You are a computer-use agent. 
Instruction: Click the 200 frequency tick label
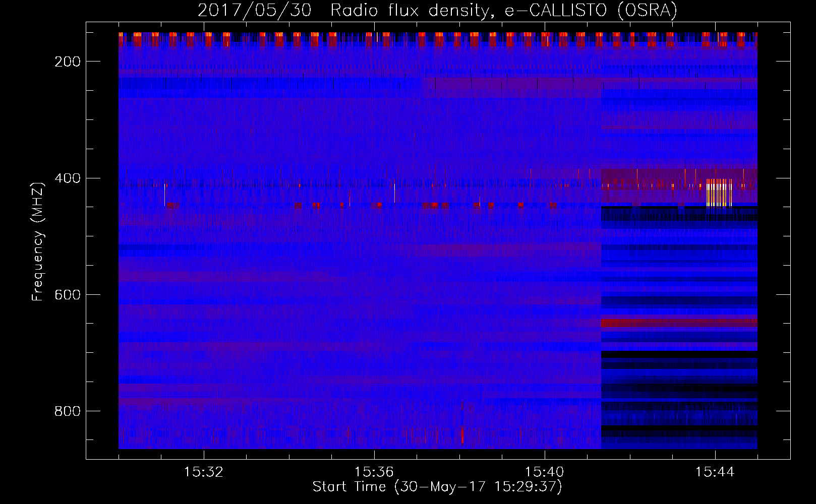[x=68, y=61]
